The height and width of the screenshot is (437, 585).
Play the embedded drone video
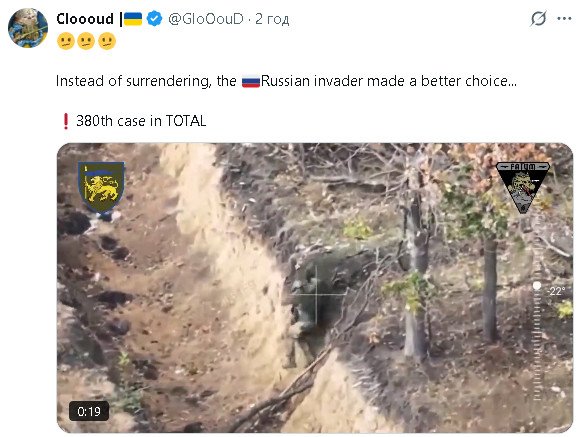[315, 288]
